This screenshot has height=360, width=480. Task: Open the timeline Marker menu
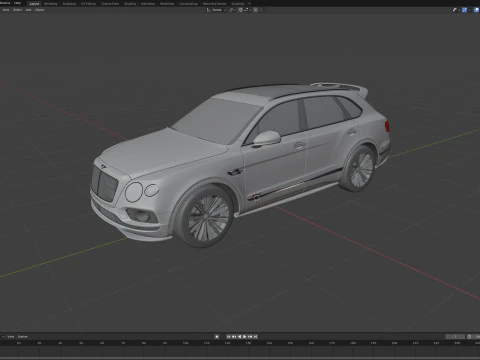[23, 337]
